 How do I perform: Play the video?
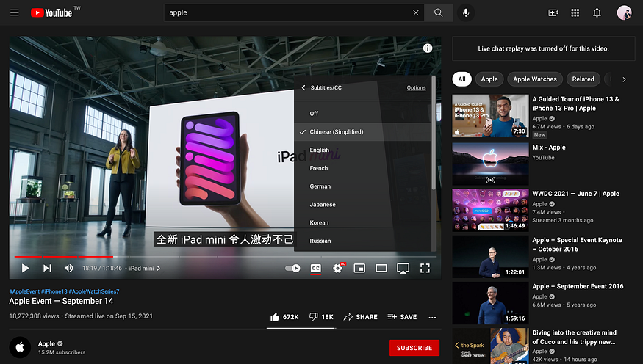pyautogui.click(x=25, y=268)
